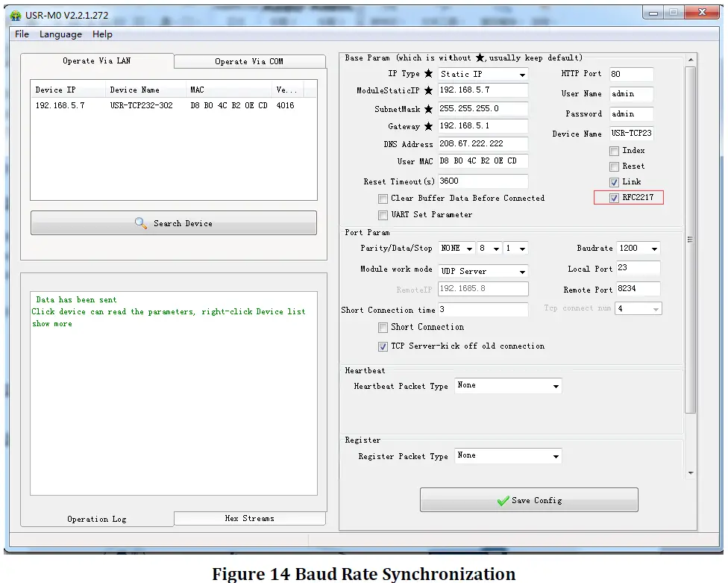Close the USR-M0 window
Viewport: 728px width, 583px height.
[x=703, y=13]
